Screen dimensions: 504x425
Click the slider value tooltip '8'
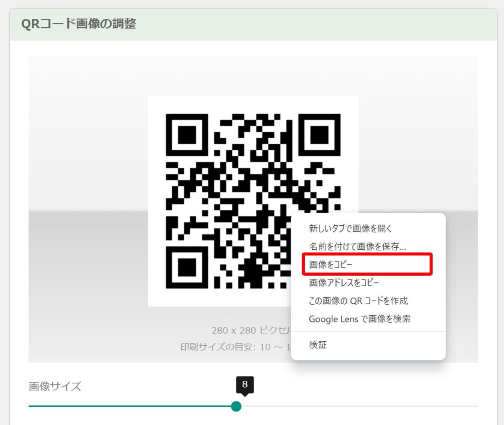click(245, 384)
